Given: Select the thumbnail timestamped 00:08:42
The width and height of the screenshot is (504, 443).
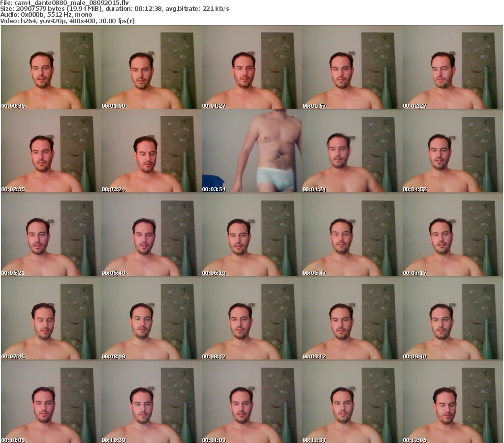Looking at the screenshot, I should [252, 318].
